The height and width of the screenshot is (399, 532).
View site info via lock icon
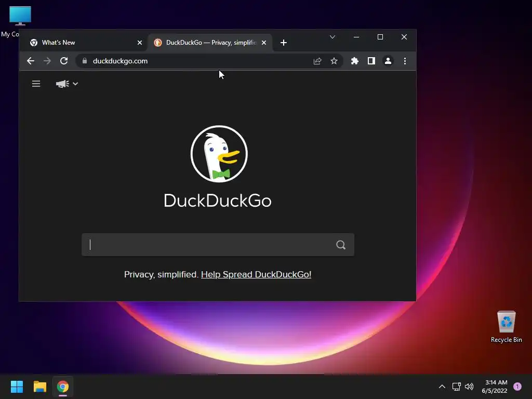point(85,61)
